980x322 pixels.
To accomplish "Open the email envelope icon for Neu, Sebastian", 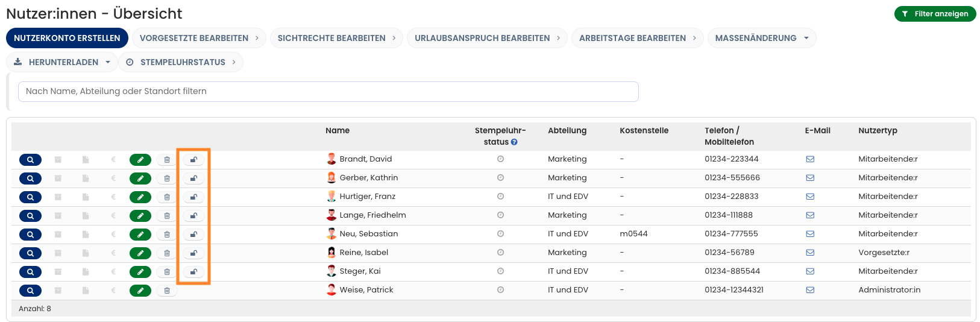I will [x=810, y=234].
